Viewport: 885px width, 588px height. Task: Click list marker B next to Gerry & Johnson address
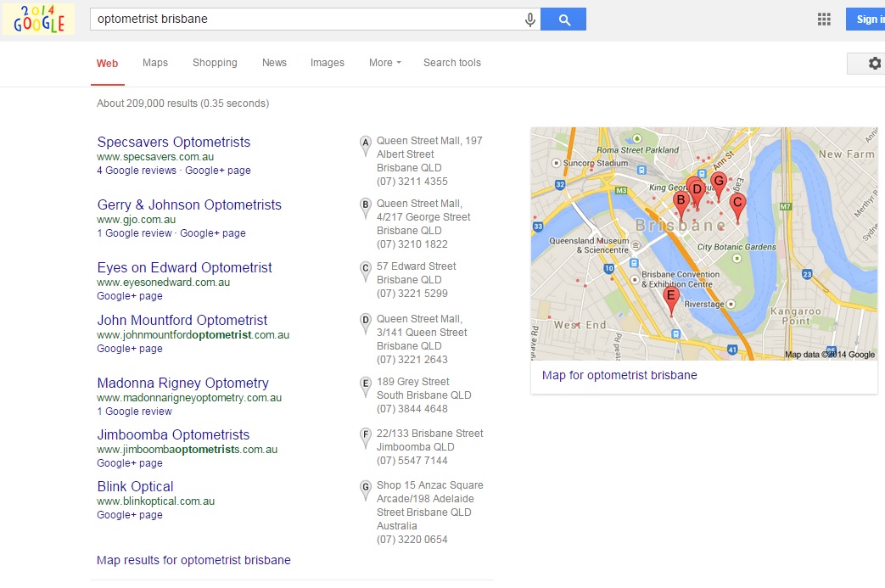tap(366, 209)
